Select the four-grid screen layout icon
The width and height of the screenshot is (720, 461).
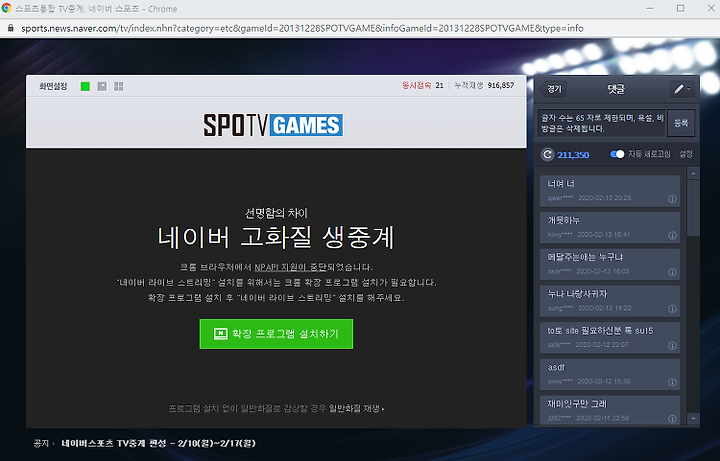118,86
